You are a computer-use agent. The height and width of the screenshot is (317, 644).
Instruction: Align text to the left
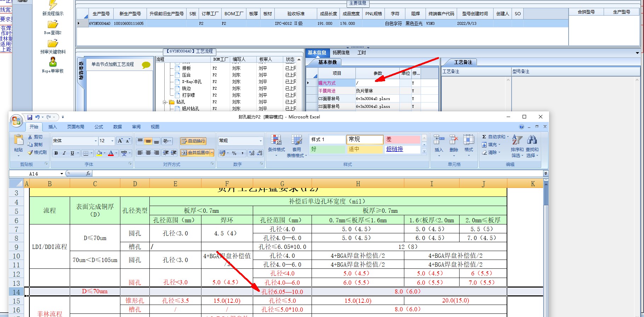(140, 153)
